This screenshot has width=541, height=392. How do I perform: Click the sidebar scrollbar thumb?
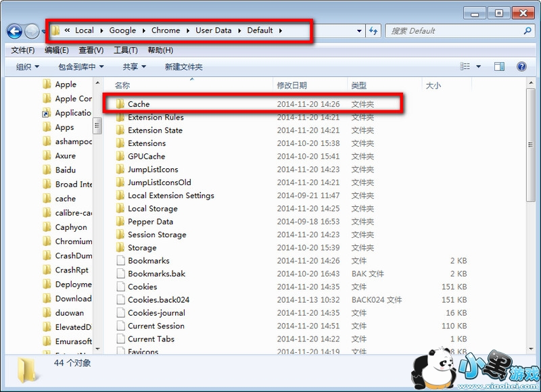tap(97, 126)
